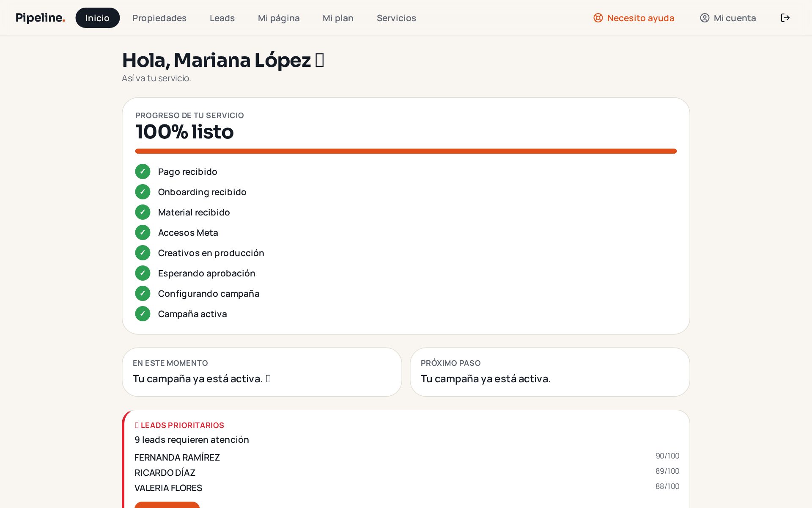Select the Campaña activa step text
Screen dimensions: 812x508
pos(192,314)
